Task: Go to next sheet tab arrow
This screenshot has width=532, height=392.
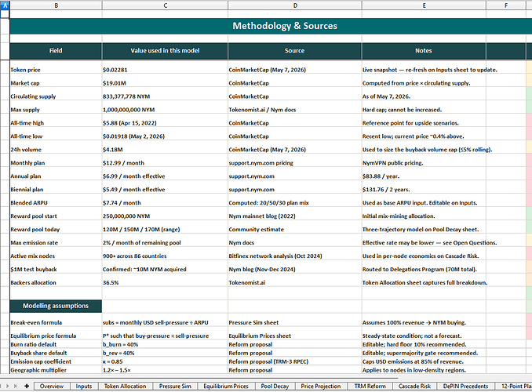Action: tap(8, 386)
